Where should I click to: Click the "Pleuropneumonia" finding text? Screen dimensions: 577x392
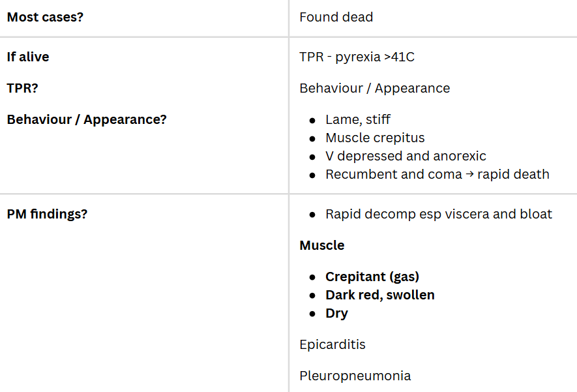355,376
